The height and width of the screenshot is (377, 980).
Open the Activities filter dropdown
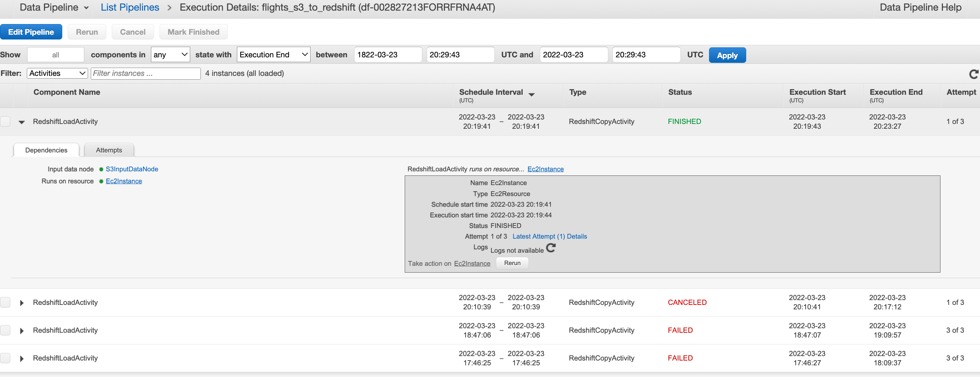pyautogui.click(x=57, y=73)
